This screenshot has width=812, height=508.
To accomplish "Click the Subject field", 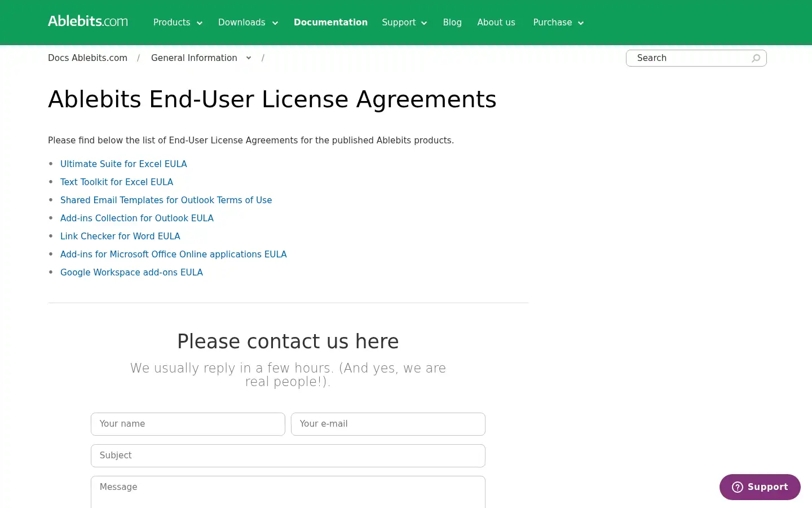I will pyautogui.click(x=288, y=456).
